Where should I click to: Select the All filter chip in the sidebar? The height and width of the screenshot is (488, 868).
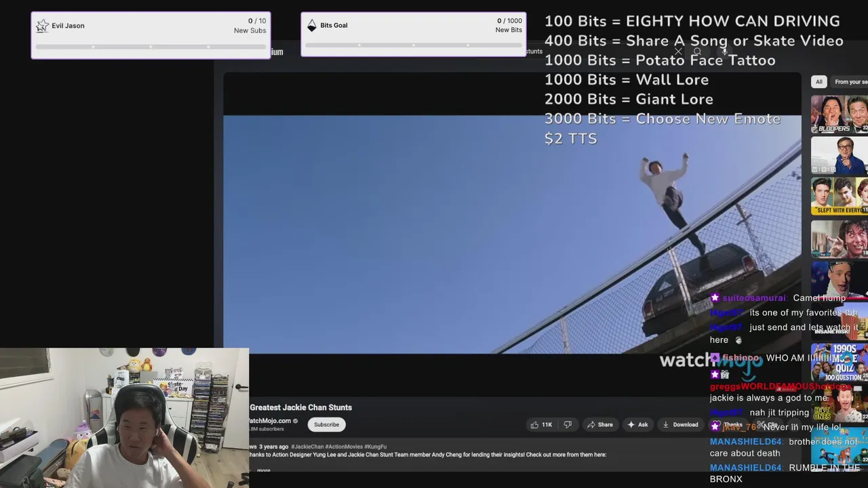click(818, 82)
